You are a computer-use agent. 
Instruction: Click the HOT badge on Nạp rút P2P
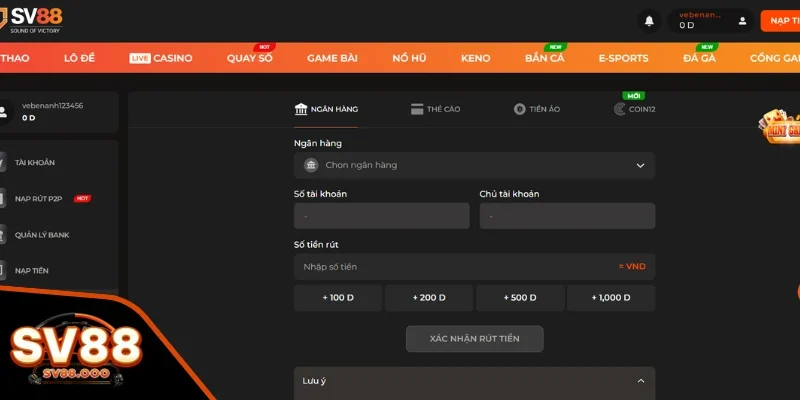pyautogui.click(x=82, y=198)
